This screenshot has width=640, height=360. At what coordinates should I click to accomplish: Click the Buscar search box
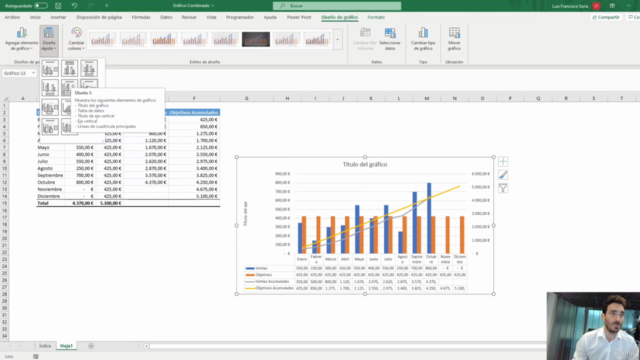pyautogui.click(x=337, y=6)
